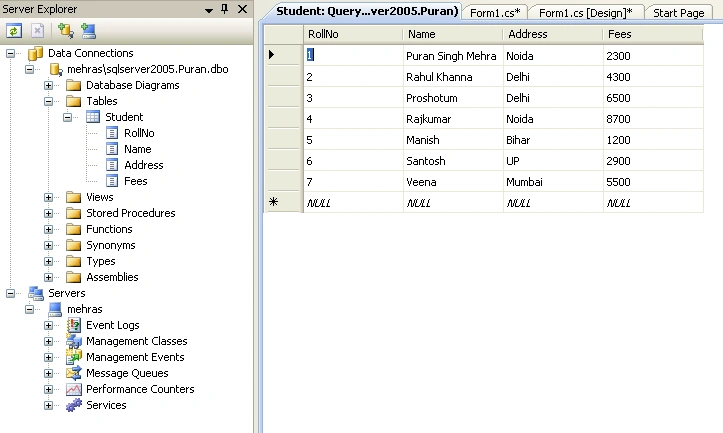
Task: Click the Functions tree item label
Action: pos(109,229)
